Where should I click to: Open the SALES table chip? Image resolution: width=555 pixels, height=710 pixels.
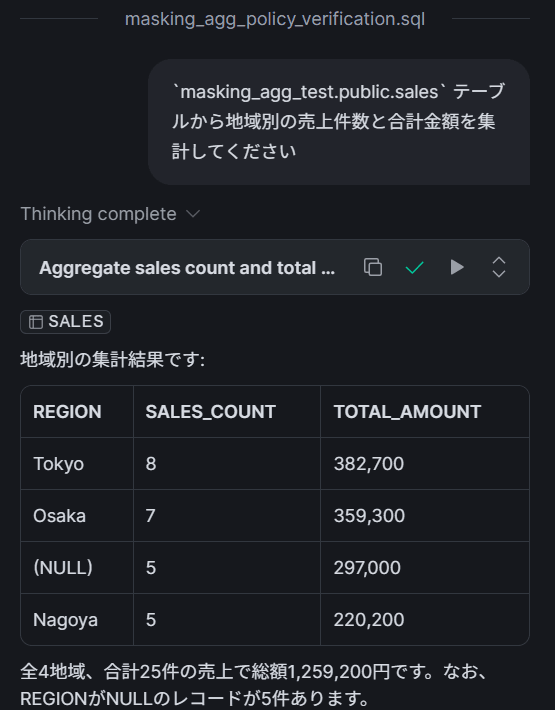point(66,322)
